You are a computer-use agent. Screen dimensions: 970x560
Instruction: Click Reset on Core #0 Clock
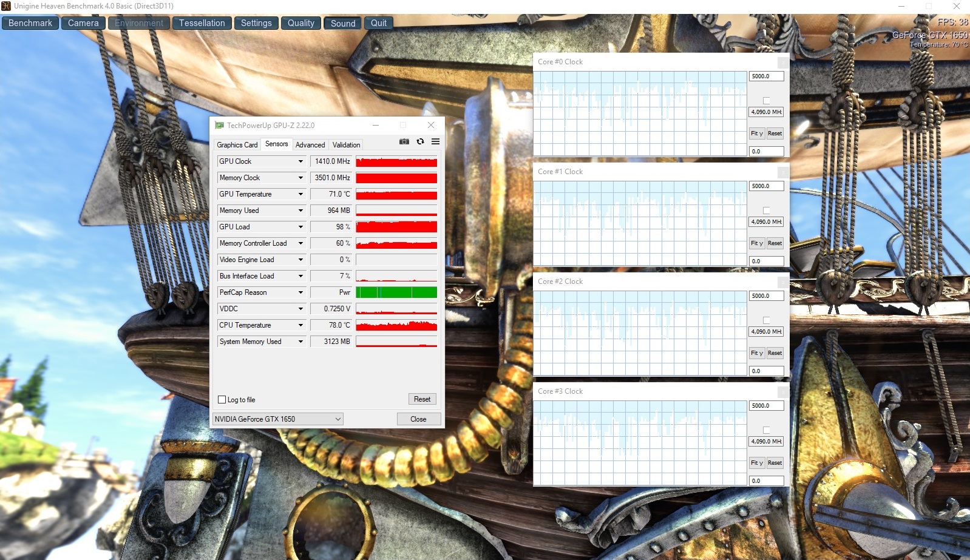click(775, 133)
